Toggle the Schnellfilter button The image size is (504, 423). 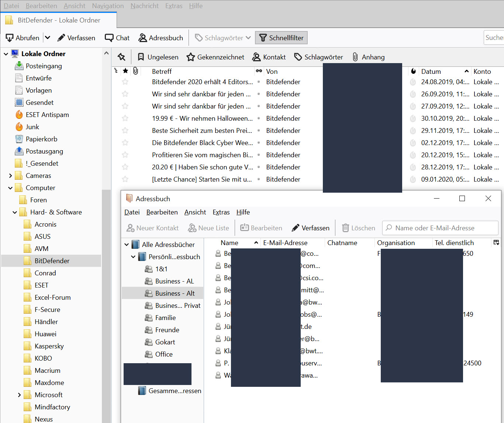(x=281, y=38)
